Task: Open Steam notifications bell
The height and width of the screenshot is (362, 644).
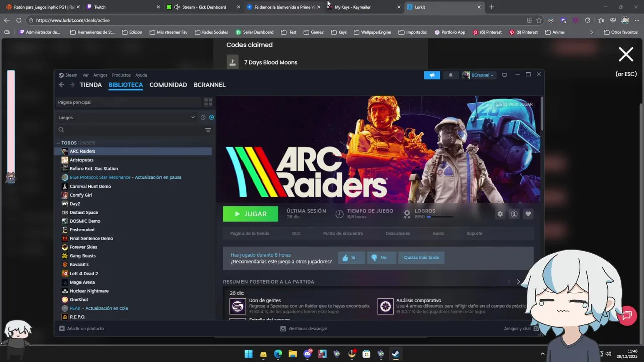Action: (450, 75)
